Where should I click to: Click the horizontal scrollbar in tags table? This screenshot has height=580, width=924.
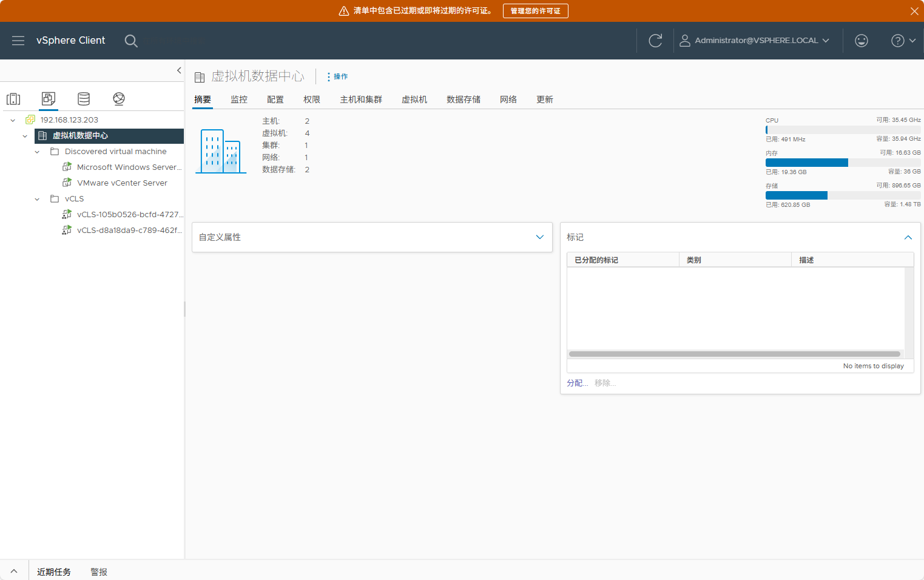(734, 354)
